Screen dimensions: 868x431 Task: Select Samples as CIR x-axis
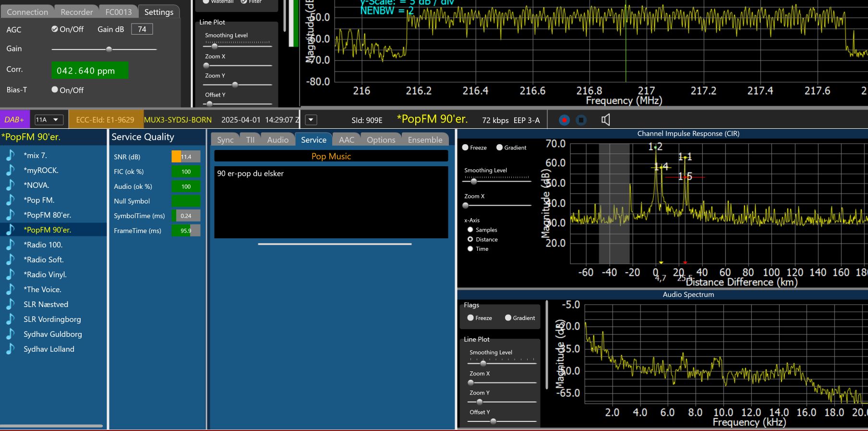tap(470, 230)
